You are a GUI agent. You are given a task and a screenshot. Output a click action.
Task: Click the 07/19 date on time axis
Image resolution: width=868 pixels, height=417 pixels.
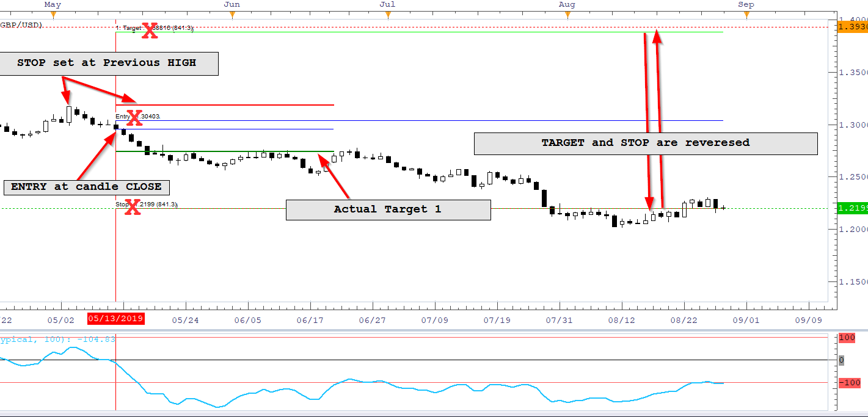pos(497,319)
